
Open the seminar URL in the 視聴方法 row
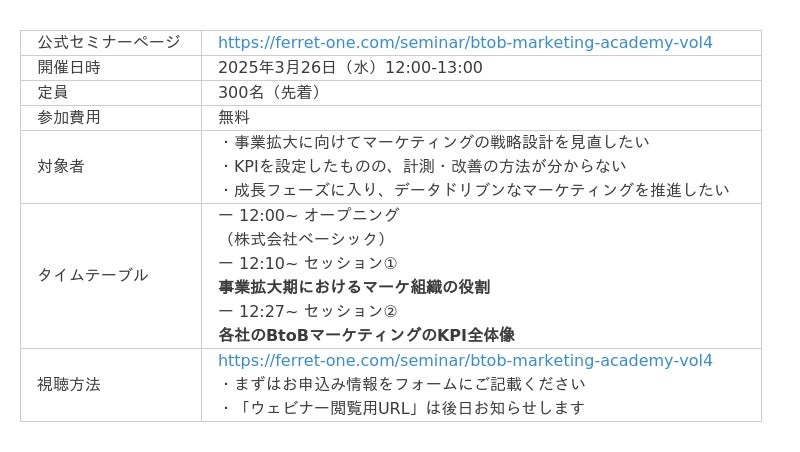click(x=465, y=361)
